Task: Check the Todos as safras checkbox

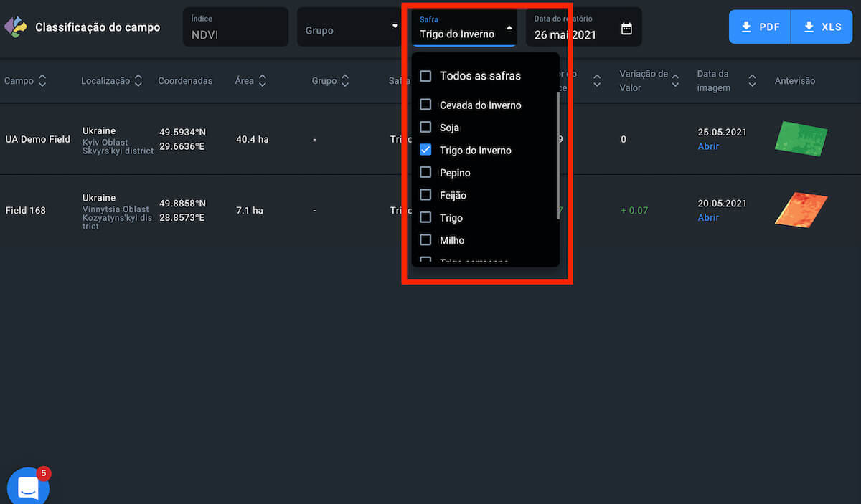Action: (x=425, y=76)
